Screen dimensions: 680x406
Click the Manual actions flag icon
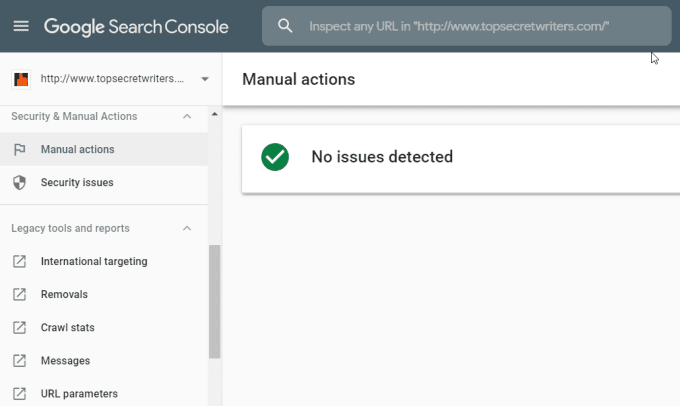click(19, 150)
